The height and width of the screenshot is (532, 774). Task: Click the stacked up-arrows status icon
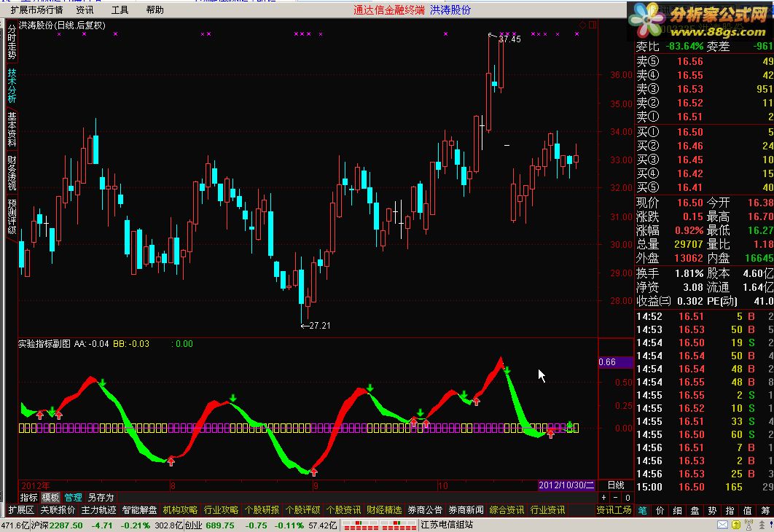pyautogui.click(x=762, y=525)
